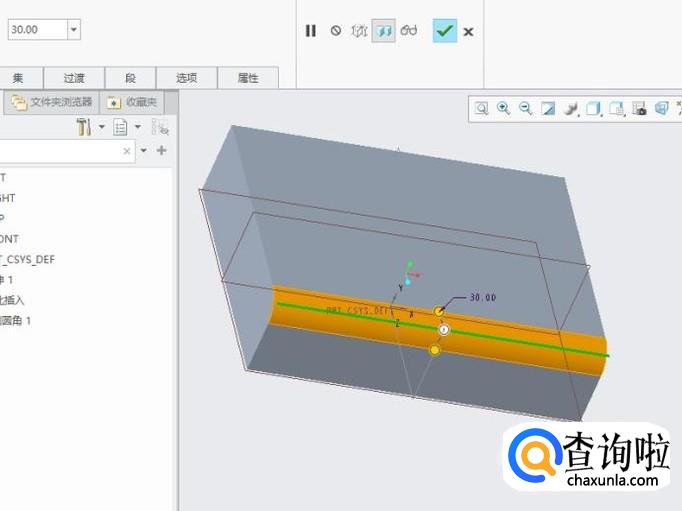Cancel the feature with the X icon
The width and height of the screenshot is (682, 511).
point(468,31)
